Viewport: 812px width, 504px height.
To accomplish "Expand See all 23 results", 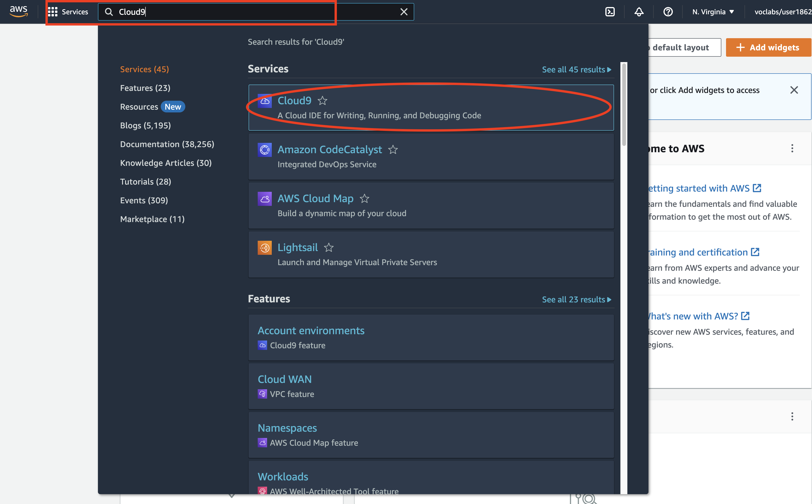I will [576, 299].
